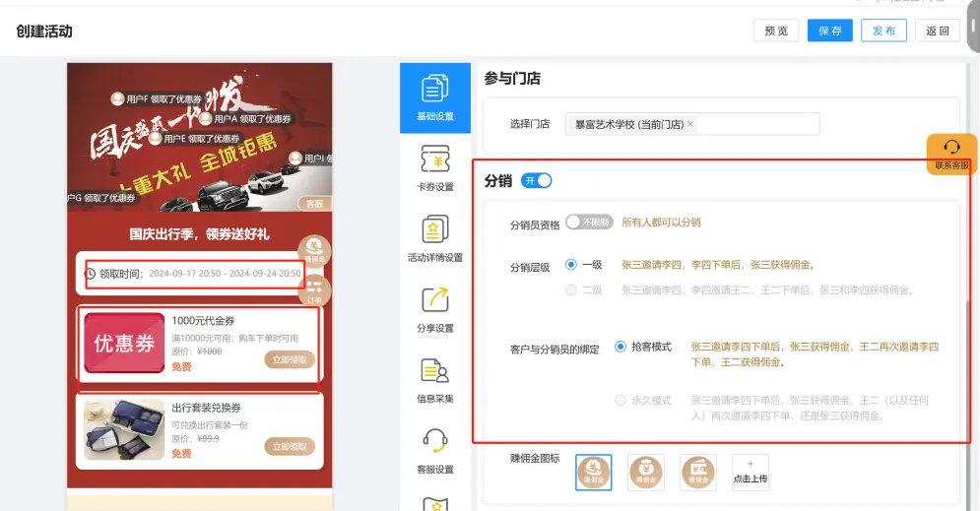Click the orange 联系客服 floating button
Screen dimensions: 980x511
(951, 154)
